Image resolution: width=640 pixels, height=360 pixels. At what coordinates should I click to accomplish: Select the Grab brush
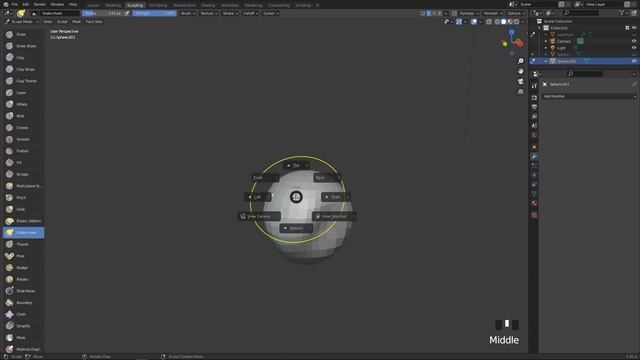coord(23,209)
